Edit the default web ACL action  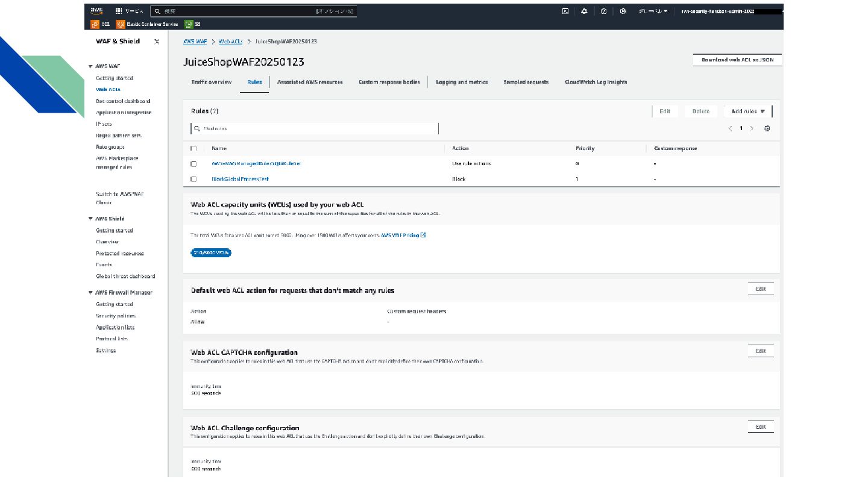pyautogui.click(x=761, y=289)
